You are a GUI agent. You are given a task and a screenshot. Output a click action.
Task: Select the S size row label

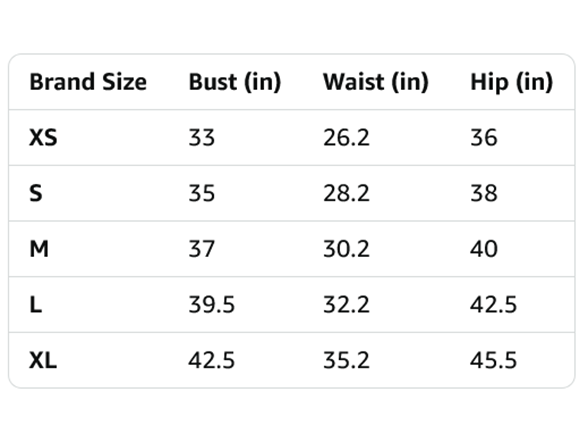(x=36, y=193)
